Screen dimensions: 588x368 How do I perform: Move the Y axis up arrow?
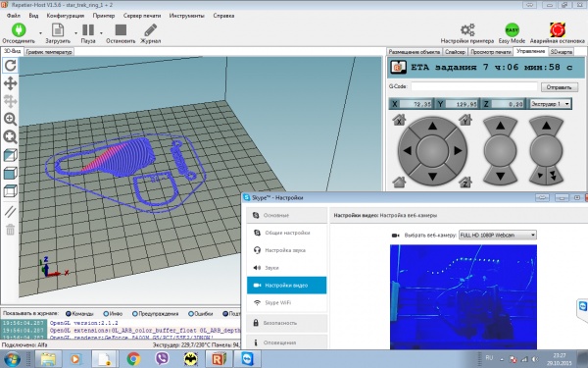(x=432, y=127)
